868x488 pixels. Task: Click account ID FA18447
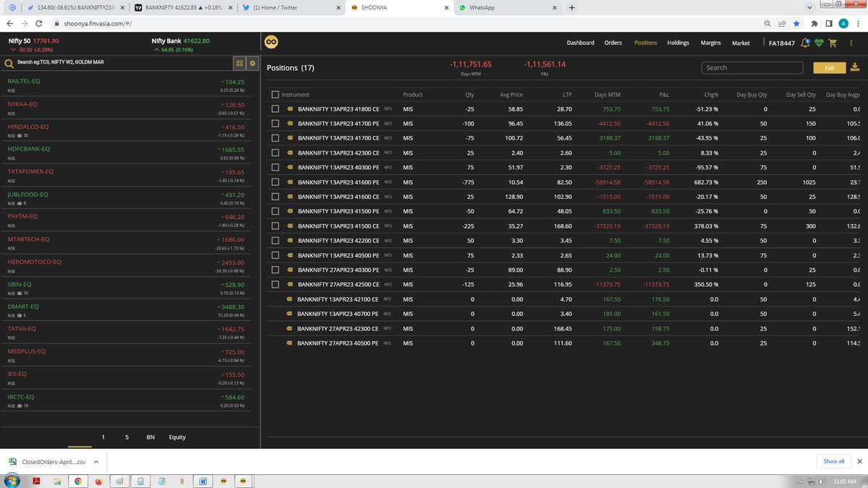[x=781, y=43]
